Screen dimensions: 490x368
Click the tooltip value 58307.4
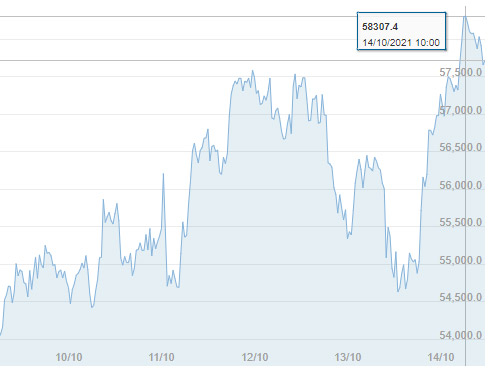click(x=380, y=27)
